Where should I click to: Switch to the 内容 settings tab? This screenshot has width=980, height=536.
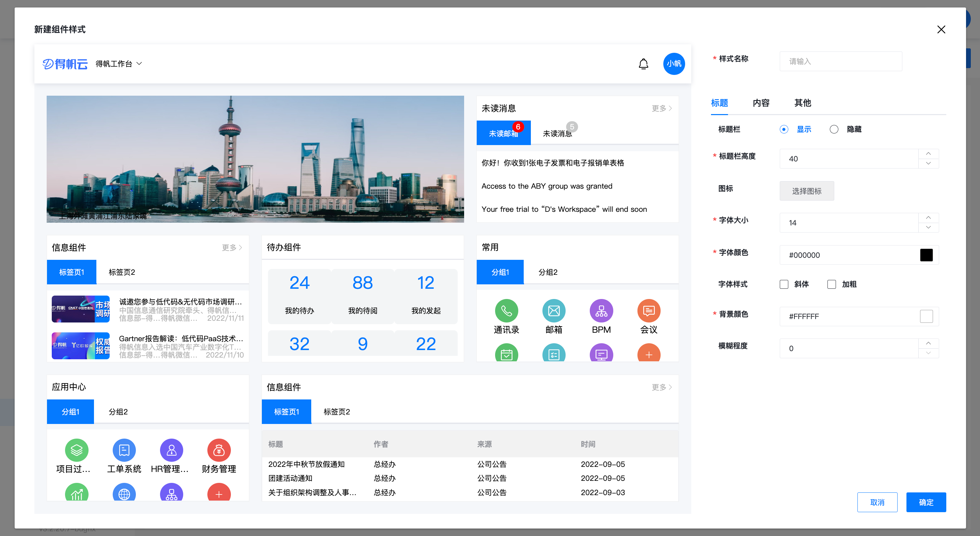761,103
